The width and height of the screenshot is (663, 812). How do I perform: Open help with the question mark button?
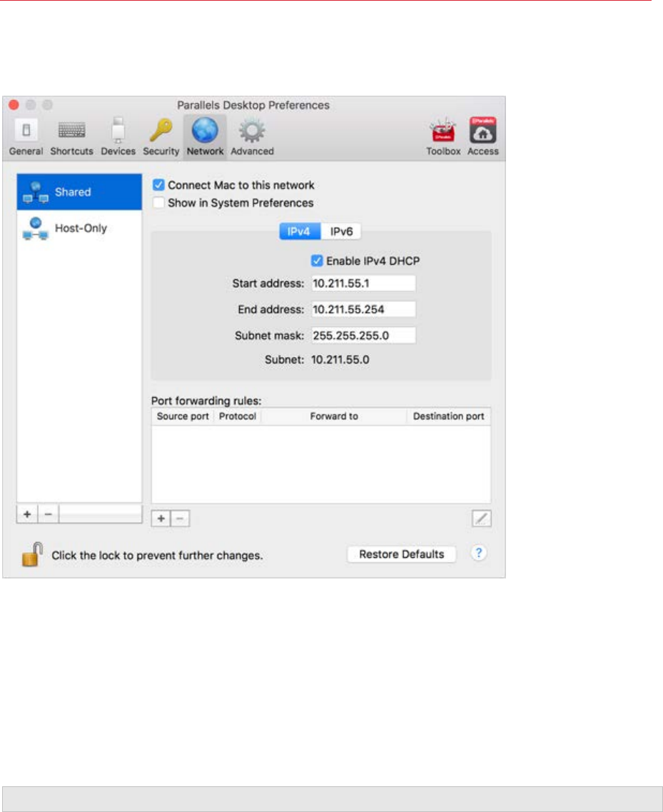pos(479,553)
